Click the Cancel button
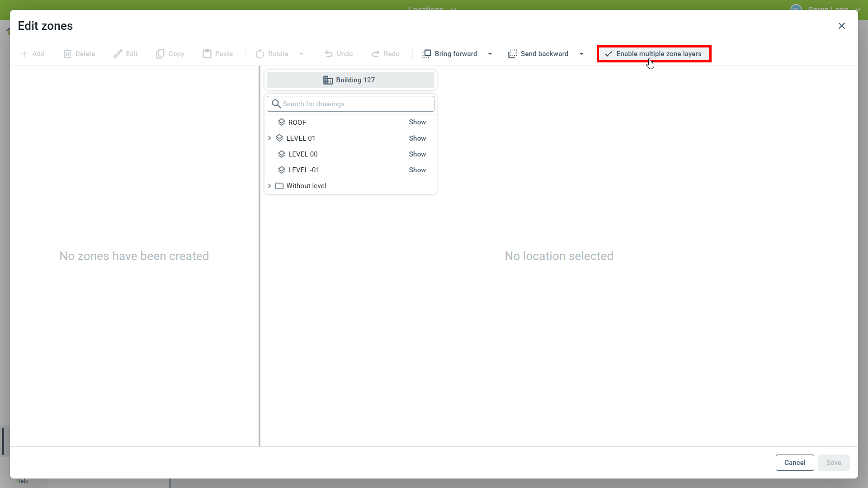The width and height of the screenshot is (868, 488). click(794, 463)
